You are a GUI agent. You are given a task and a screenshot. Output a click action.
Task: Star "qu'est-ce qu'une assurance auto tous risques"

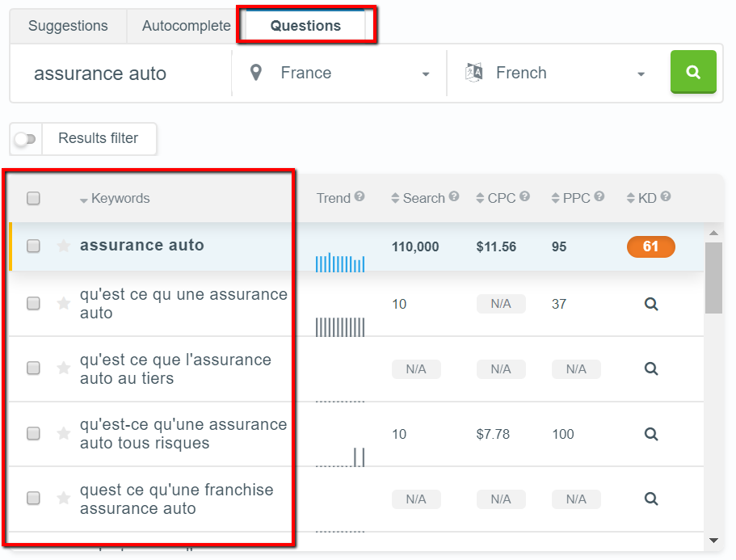pos(63,433)
